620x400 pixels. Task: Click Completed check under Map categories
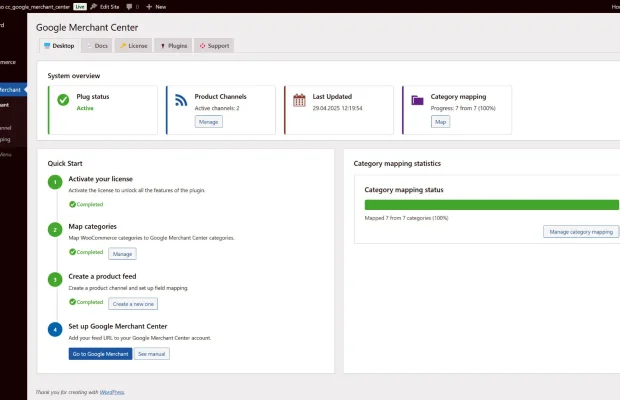[x=86, y=252]
